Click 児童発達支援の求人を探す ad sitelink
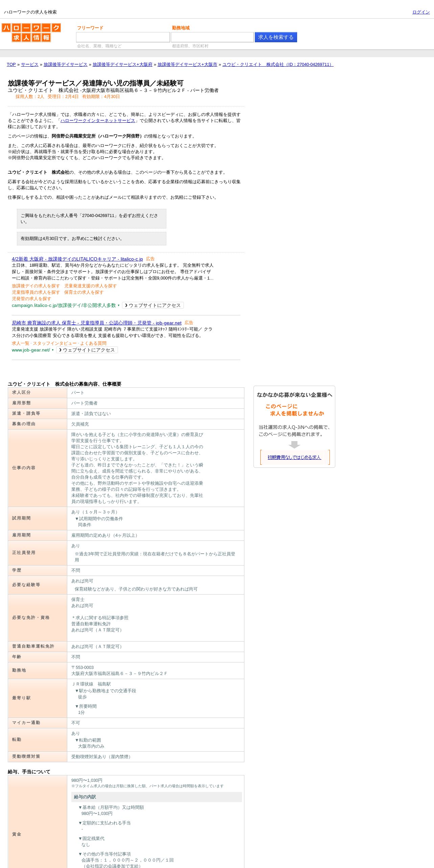Screen dimensions: 434x868 coord(90,286)
